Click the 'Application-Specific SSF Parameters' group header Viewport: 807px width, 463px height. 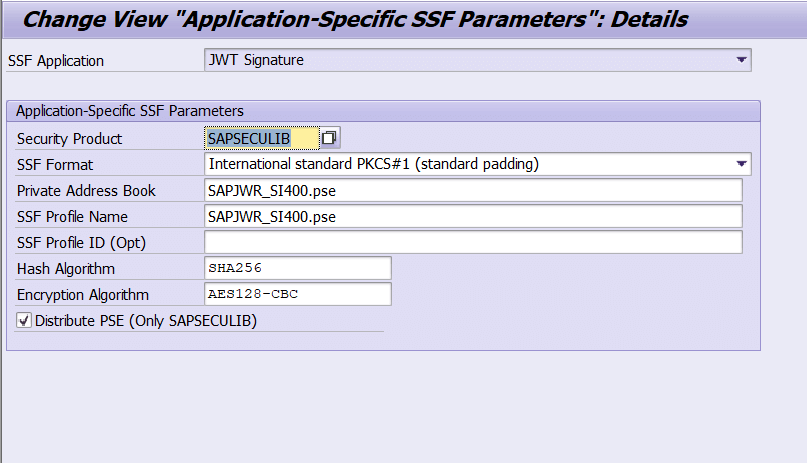coord(130,111)
